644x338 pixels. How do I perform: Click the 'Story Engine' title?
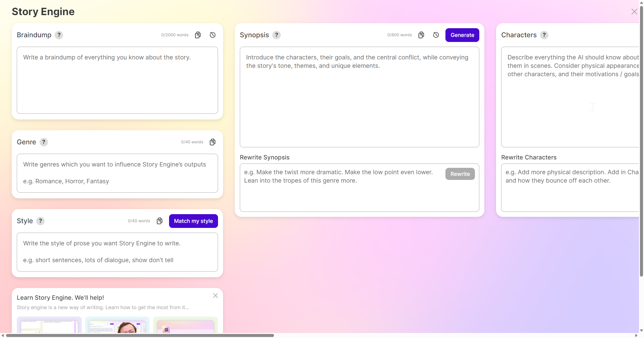coord(43,12)
